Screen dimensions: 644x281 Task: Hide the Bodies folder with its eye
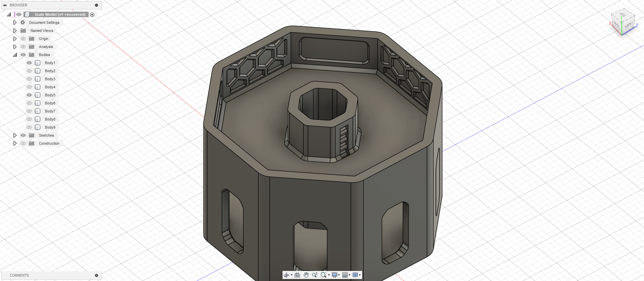click(x=23, y=55)
